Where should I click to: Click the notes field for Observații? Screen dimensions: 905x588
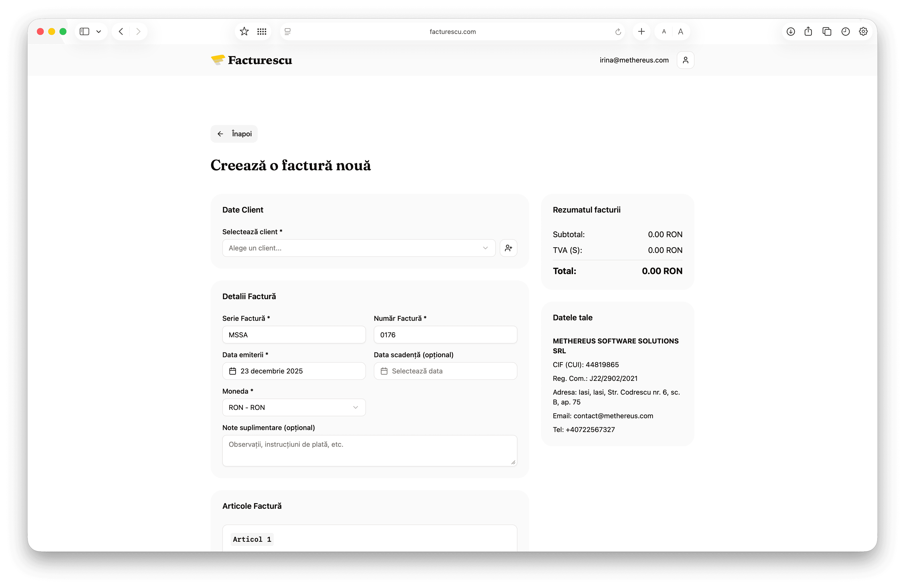pos(369,451)
